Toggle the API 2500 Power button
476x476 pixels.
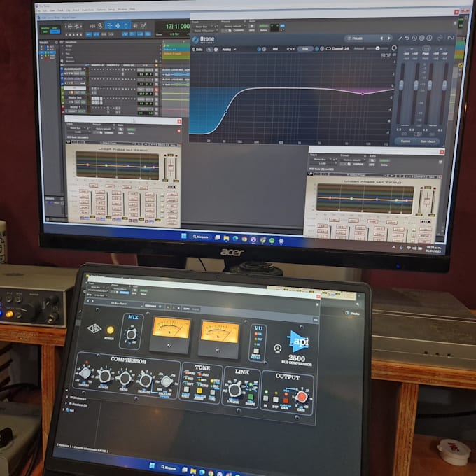(111, 330)
